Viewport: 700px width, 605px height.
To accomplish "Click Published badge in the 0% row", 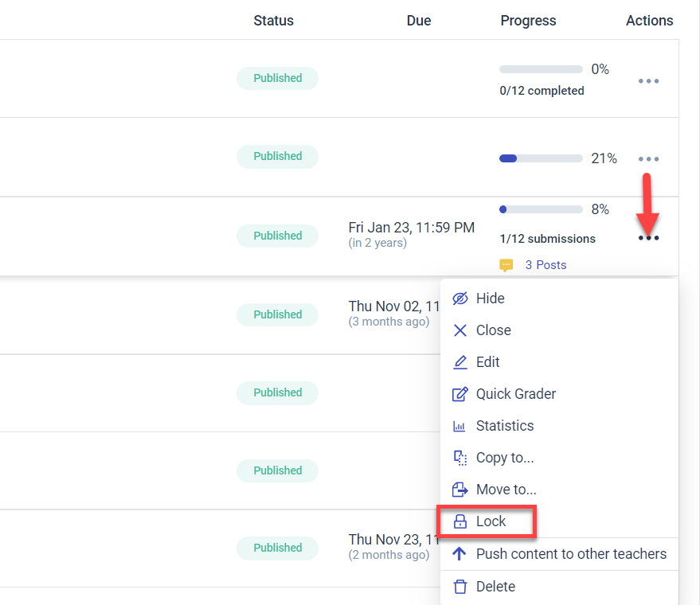I will [x=277, y=78].
